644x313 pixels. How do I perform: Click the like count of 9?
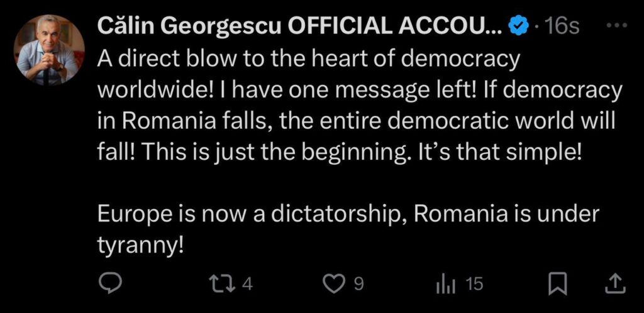tap(358, 284)
